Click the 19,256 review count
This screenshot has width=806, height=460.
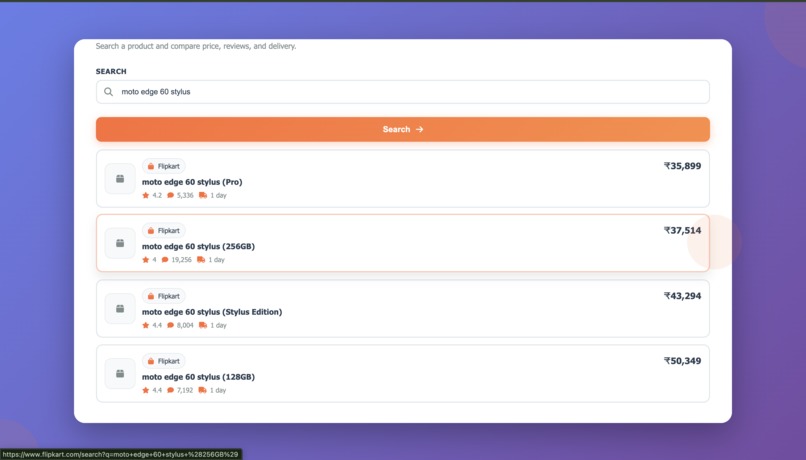click(181, 260)
